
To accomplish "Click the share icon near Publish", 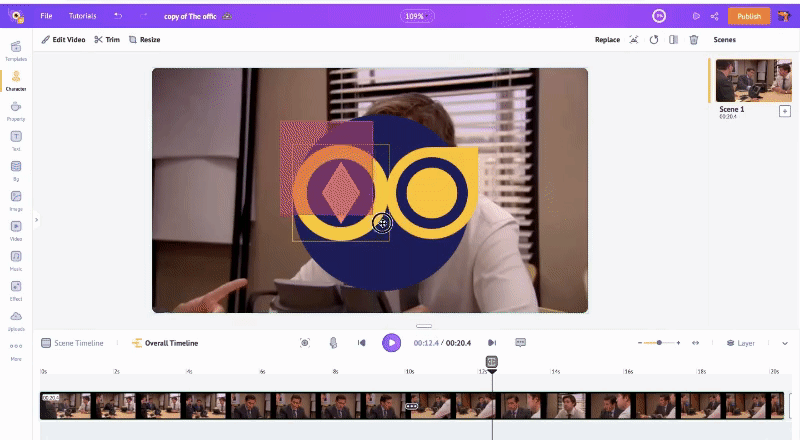I will [x=715, y=16].
